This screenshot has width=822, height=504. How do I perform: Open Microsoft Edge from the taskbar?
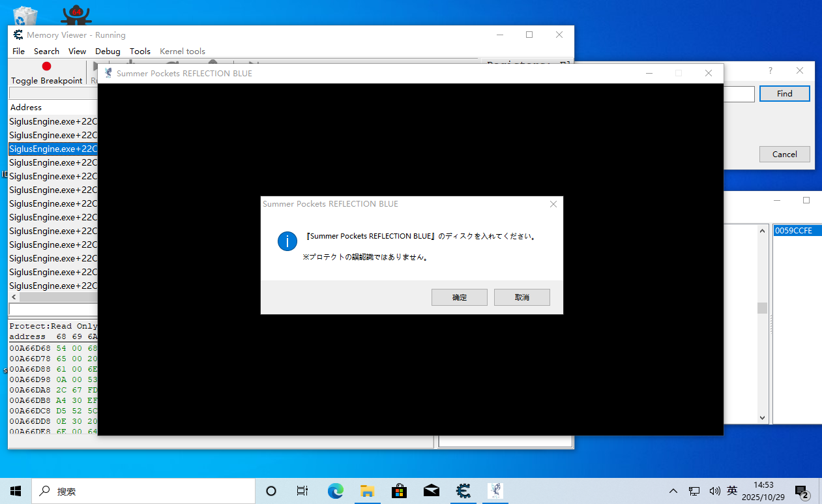click(336, 491)
